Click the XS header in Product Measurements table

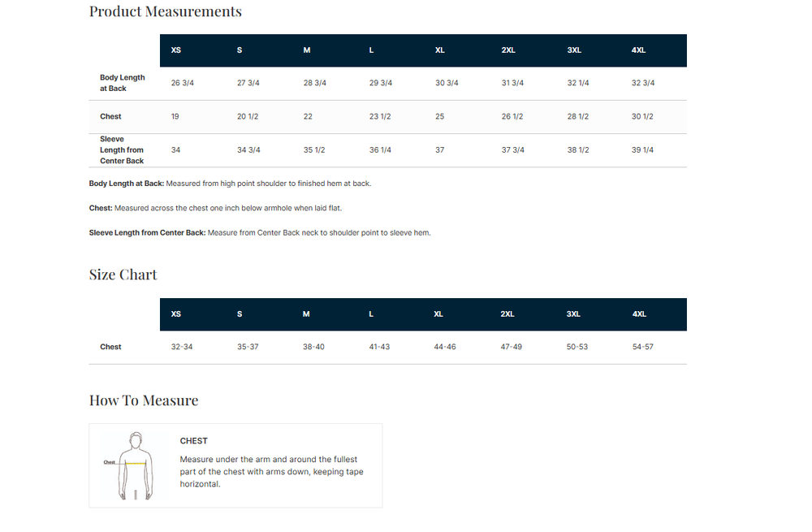[x=176, y=50]
